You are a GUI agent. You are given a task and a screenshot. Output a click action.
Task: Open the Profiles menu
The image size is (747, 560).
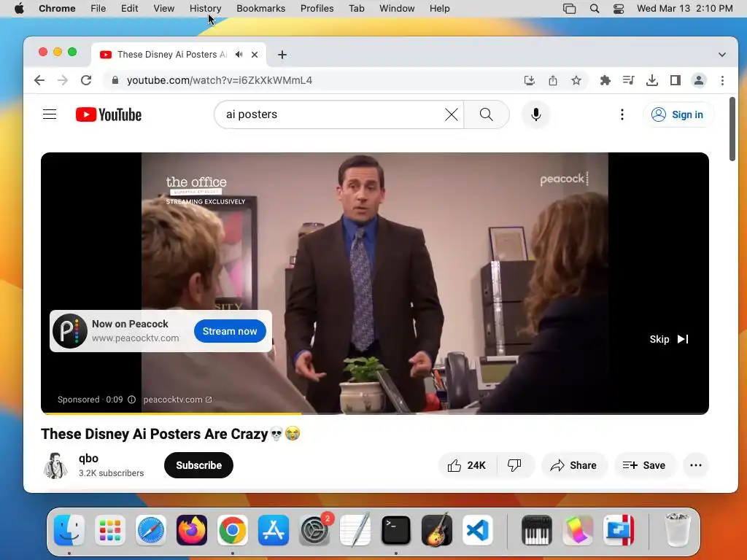(317, 9)
